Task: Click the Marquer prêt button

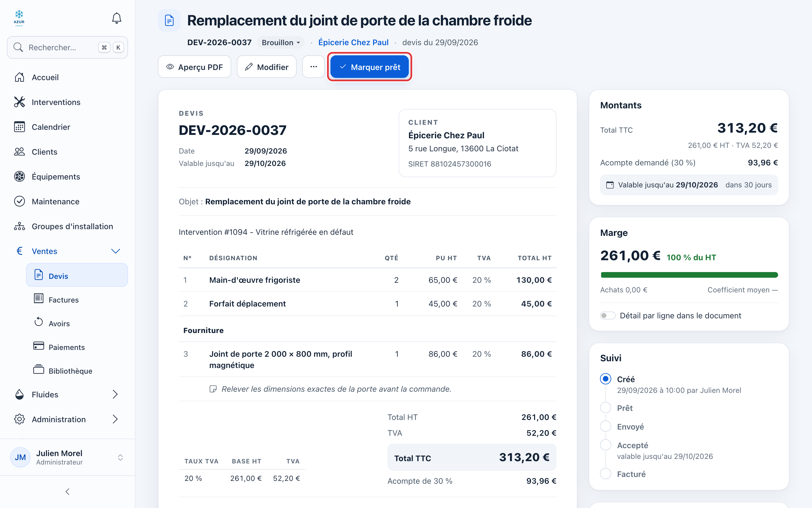Action: [369, 67]
